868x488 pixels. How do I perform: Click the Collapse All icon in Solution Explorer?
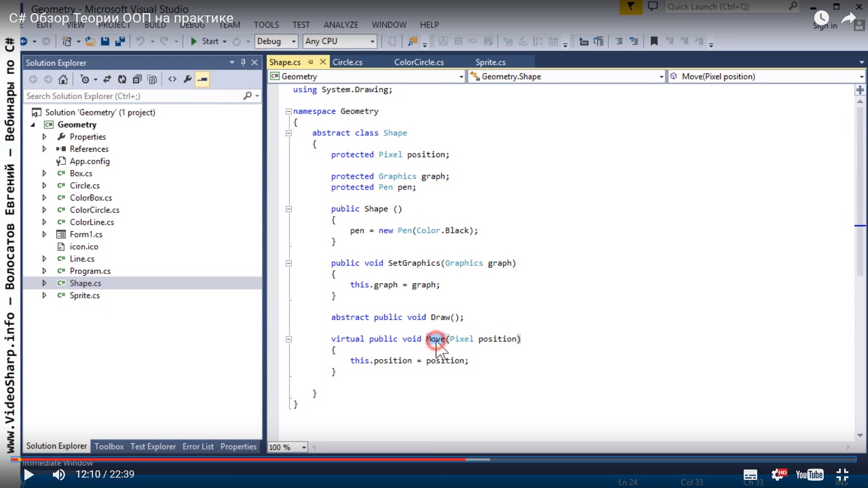pyautogui.click(x=137, y=79)
